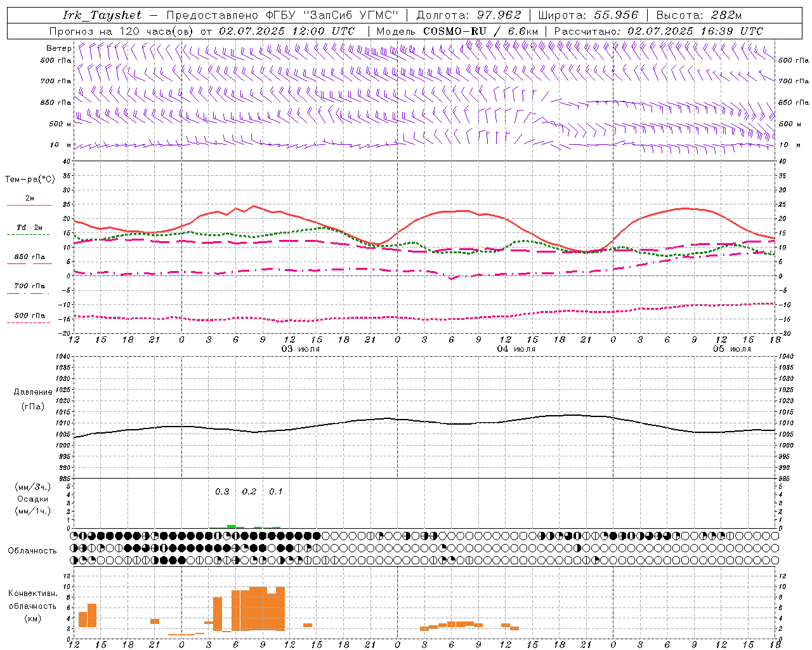Click the tallest green precipitation bar
Viewport: 812px width, 650px height.
click(232, 526)
